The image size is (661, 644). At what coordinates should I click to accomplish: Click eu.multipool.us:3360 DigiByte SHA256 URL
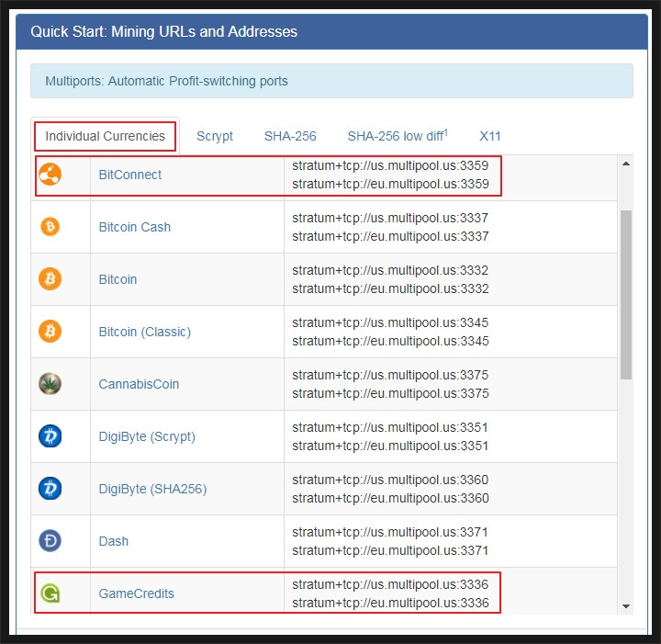pyautogui.click(x=390, y=498)
